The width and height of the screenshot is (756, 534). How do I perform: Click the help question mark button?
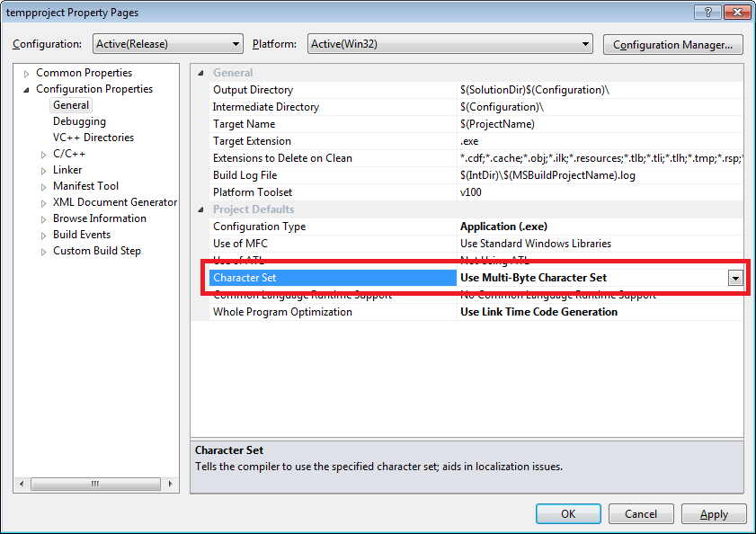click(x=707, y=12)
